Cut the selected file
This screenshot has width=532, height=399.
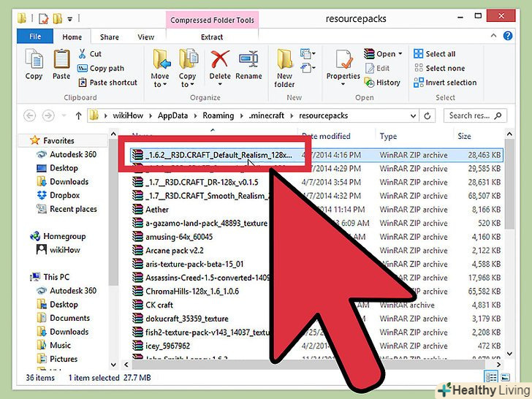point(90,53)
